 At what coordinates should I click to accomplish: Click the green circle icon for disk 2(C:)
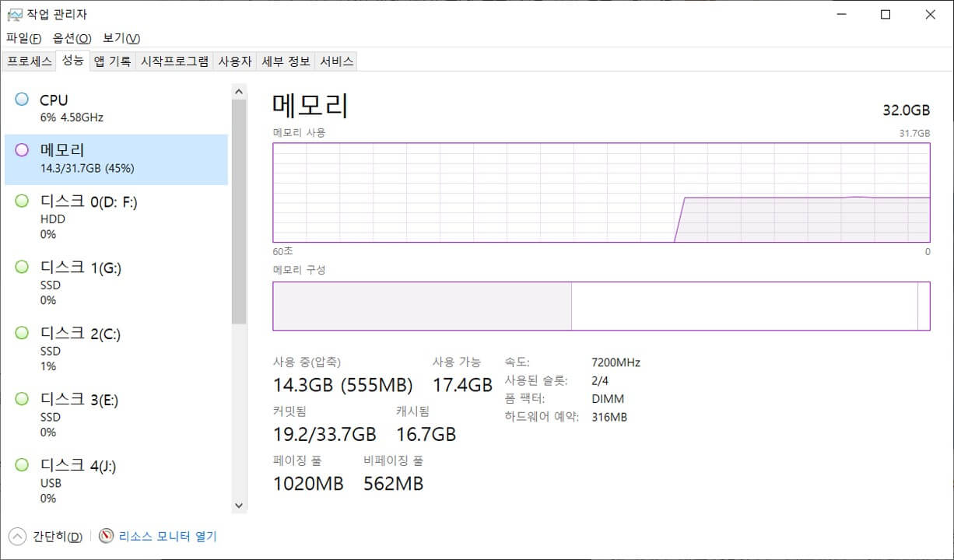point(22,333)
